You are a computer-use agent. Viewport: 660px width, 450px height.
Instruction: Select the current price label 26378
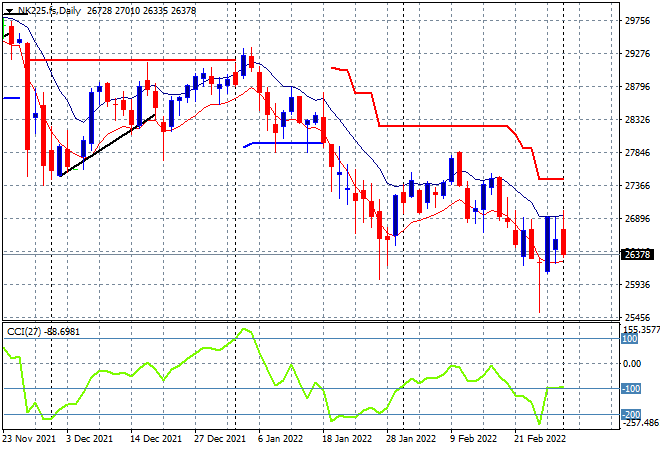(637, 254)
